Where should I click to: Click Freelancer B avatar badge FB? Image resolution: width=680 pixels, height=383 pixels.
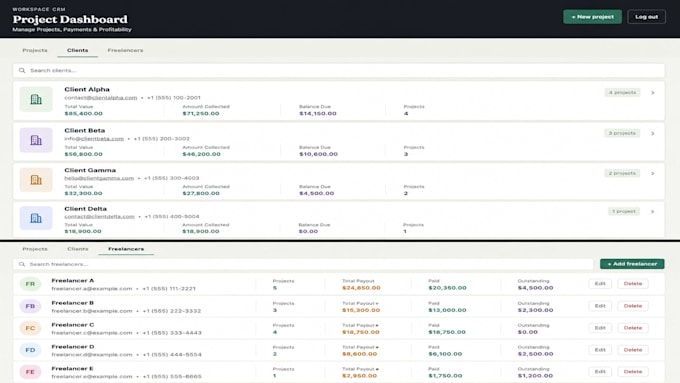coord(30,306)
